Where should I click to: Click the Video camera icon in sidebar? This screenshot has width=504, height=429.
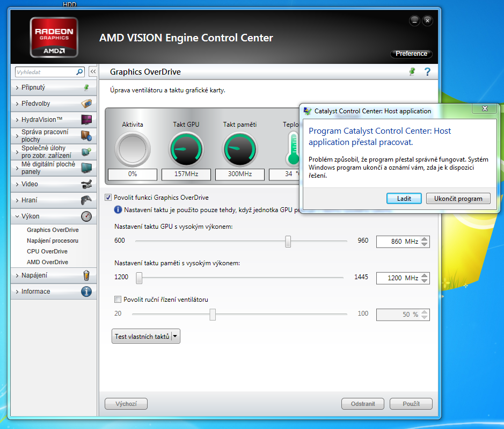click(86, 184)
